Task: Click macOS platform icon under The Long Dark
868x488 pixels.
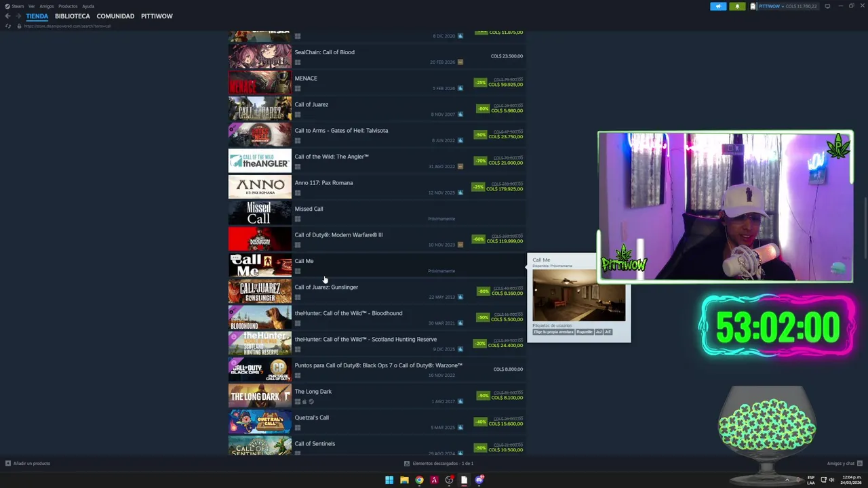Action: pos(304,401)
